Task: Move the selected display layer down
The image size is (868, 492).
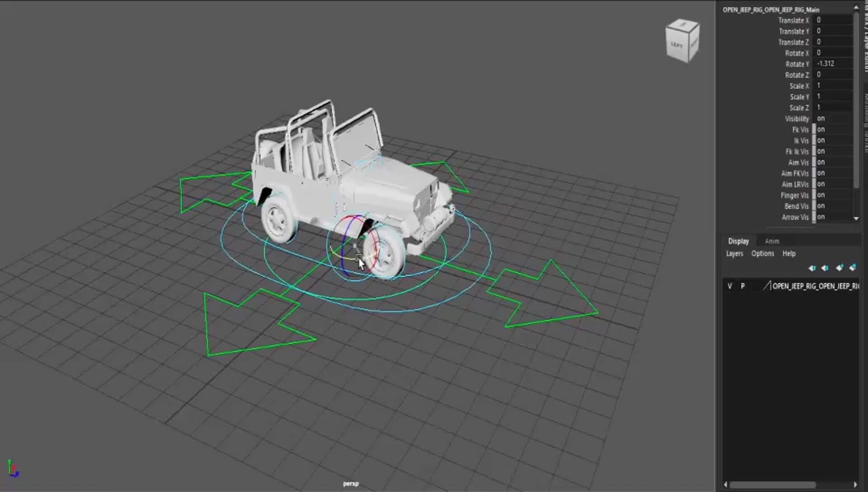Action: [x=825, y=268]
